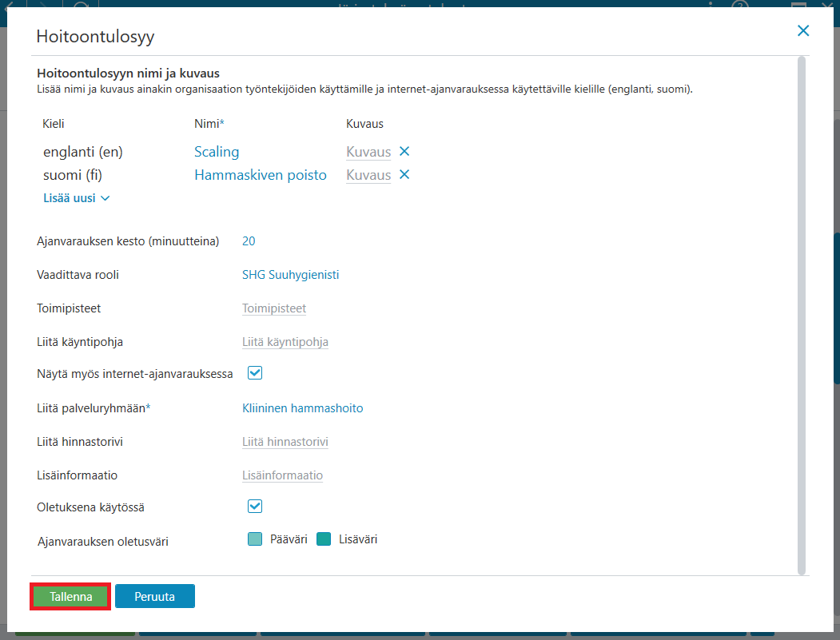Viewport: 840px width, 640px height.
Task: Expand the Lisää uusi language dropdown
Action: (x=77, y=198)
